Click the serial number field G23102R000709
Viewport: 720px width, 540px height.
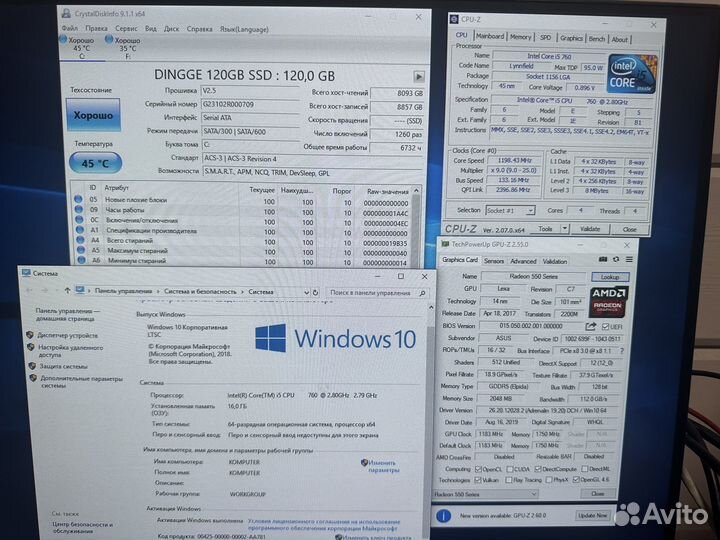250,105
